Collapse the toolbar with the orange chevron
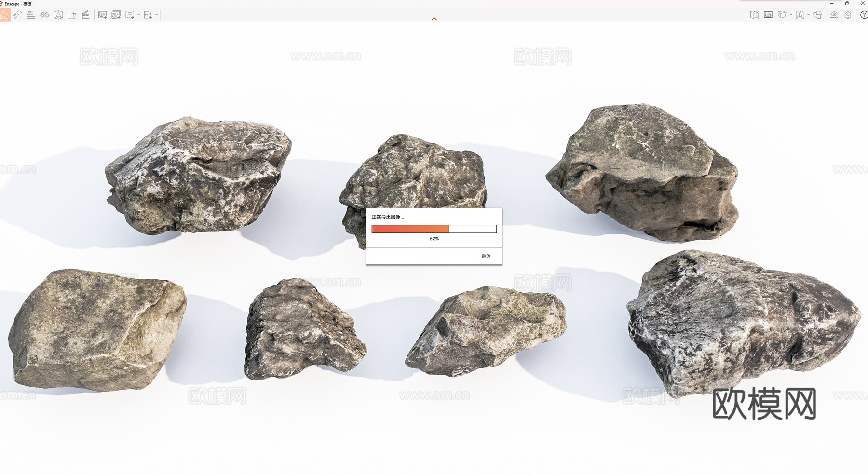Viewport: 868px width, 476px height. point(434,19)
